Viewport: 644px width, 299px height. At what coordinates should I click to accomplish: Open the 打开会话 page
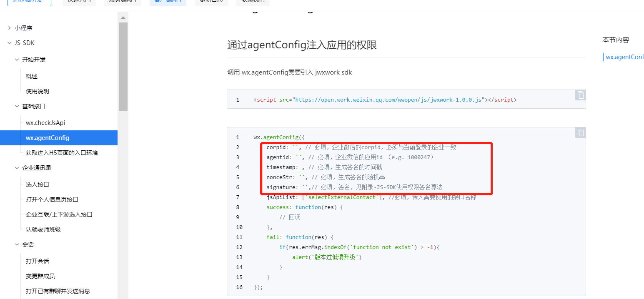(38, 261)
